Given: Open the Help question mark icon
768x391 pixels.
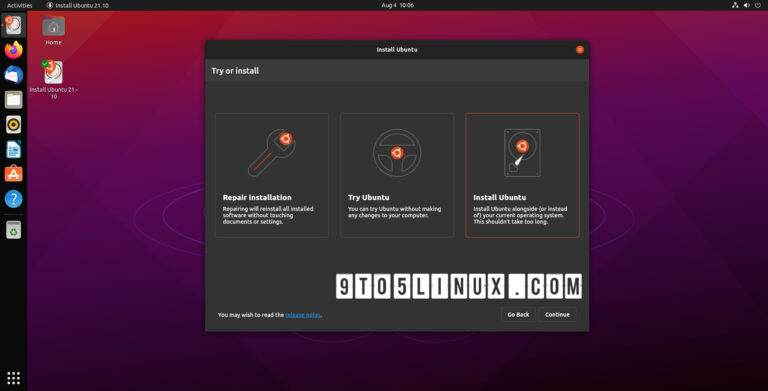Looking at the screenshot, I should click(x=14, y=199).
